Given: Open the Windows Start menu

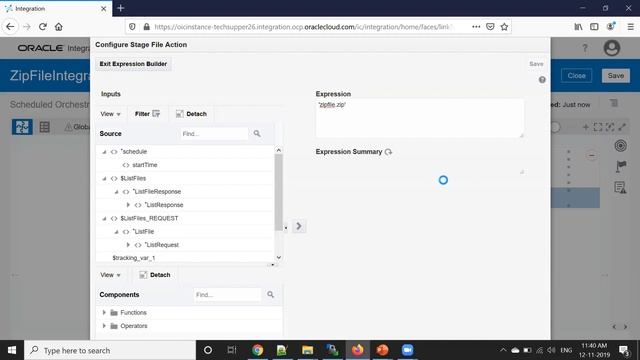Looking at the screenshot, I should pyautogui.click(x=12, y=350).
